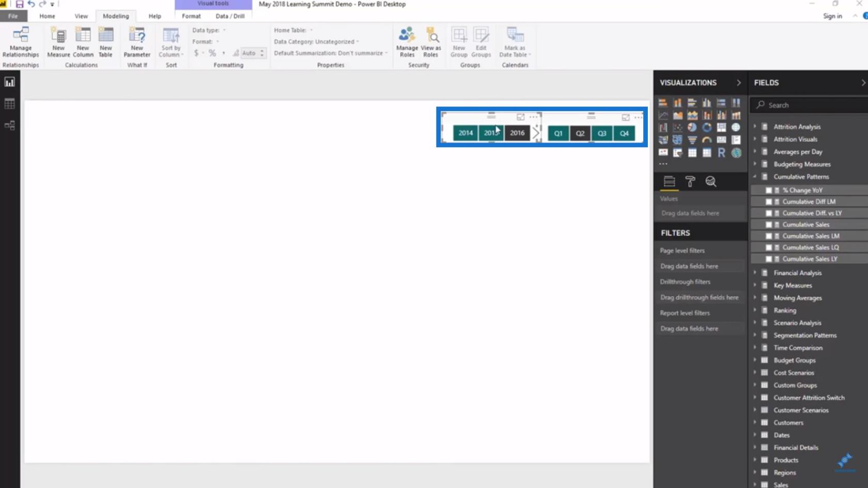The height and width of the screenshot is (488, 868).
Task: Switch to Report view in left sidebar
Action: point(9,82)
